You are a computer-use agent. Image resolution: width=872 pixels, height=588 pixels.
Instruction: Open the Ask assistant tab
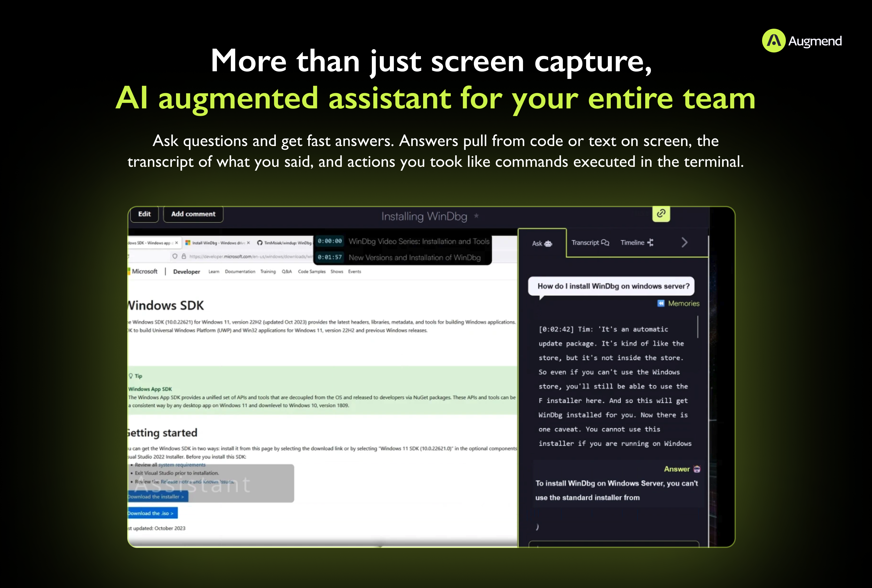542,243
